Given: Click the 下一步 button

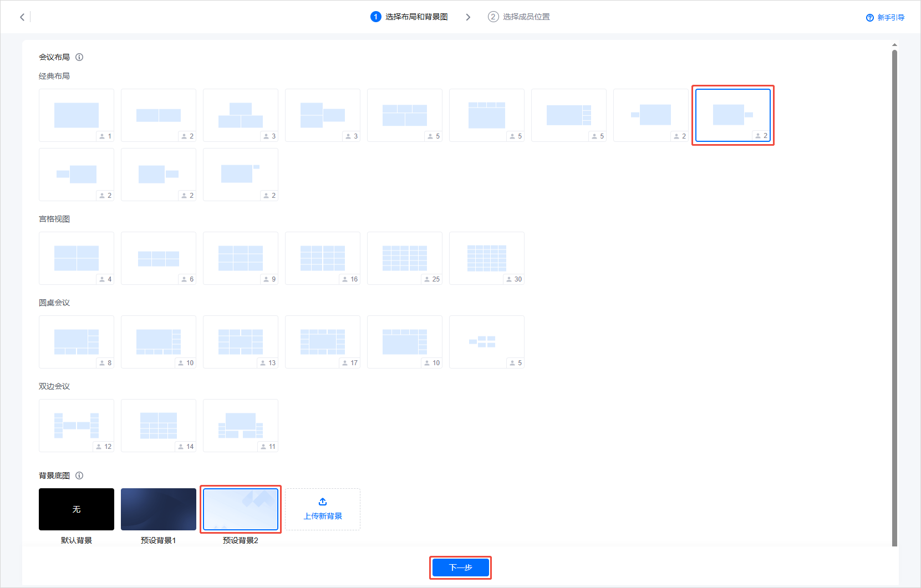Looking at the screenshot, I should click(460, 567).
